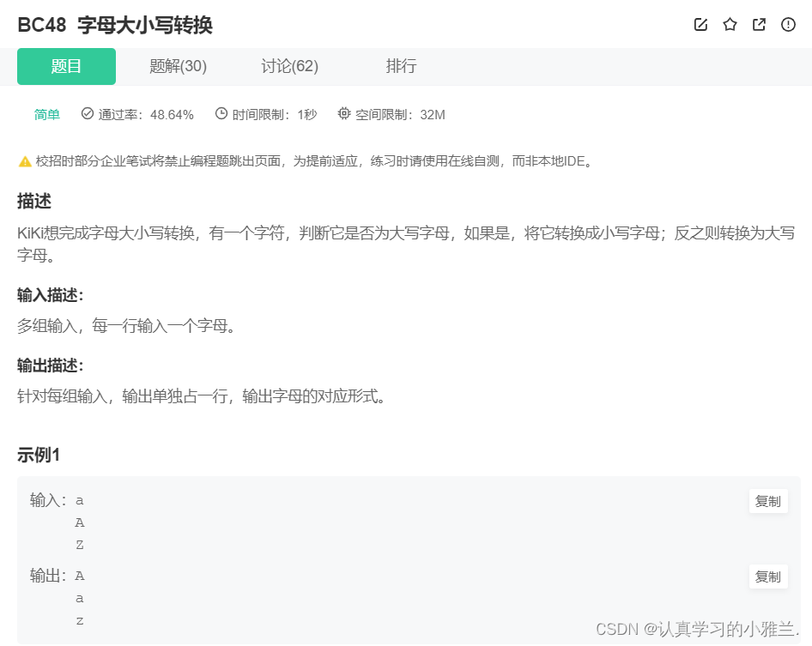Click the time limit clock icon
812x646 pixels.
[x=221, y=113]
